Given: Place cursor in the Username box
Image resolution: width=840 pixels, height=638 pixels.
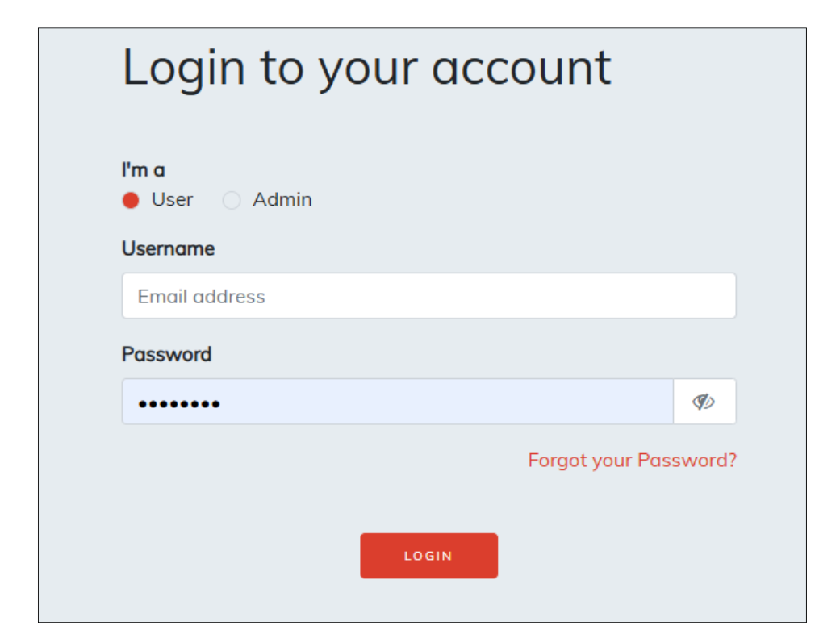Looking at the screenshot, I should (x=428, y=296).
